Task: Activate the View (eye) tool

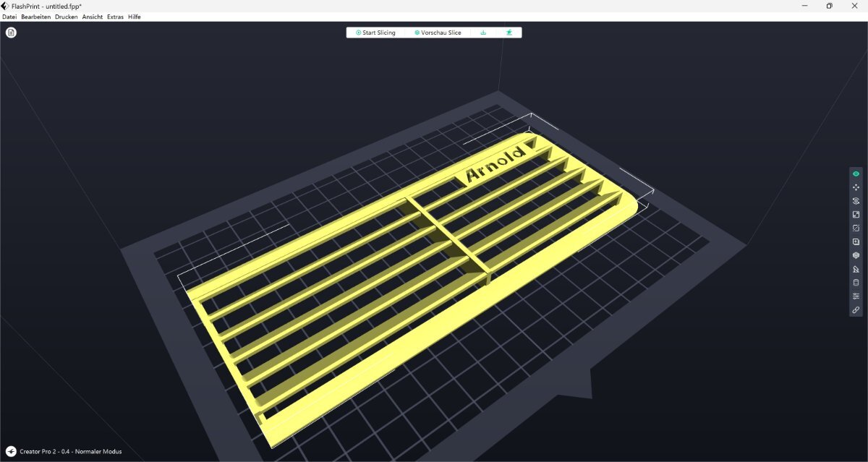Action: point(856,174)
